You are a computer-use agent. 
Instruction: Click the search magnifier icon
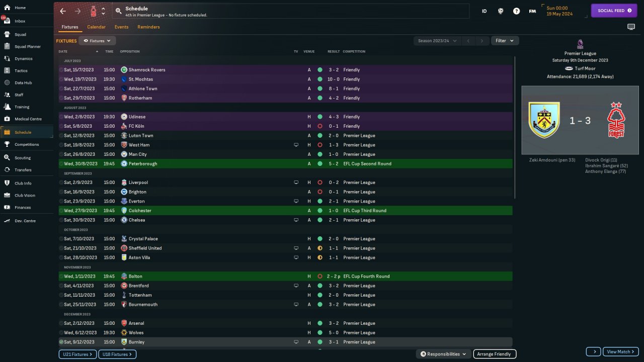[118, 11]
